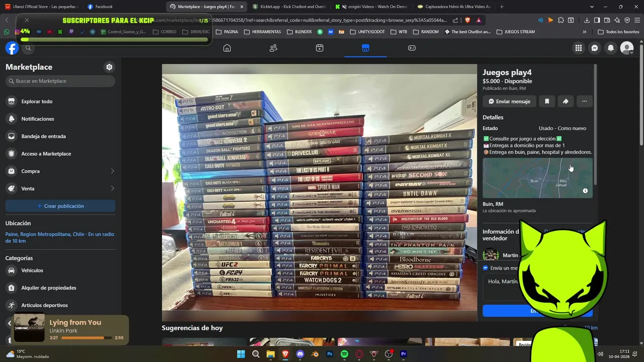Browse the Vehículos category
644x362 pixels.
[x=60, y=270]
